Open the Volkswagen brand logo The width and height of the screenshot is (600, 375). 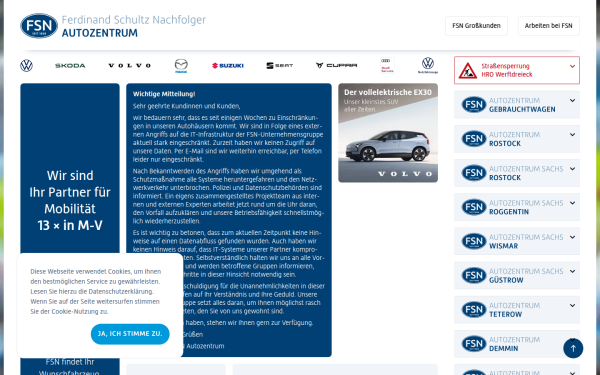(x=26, y=66)
